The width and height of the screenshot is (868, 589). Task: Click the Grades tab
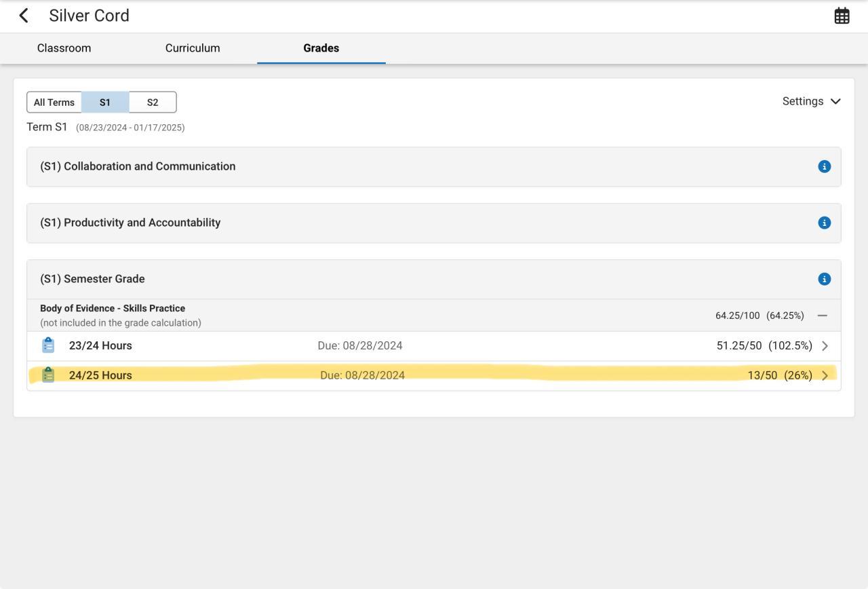pos(321,48)
